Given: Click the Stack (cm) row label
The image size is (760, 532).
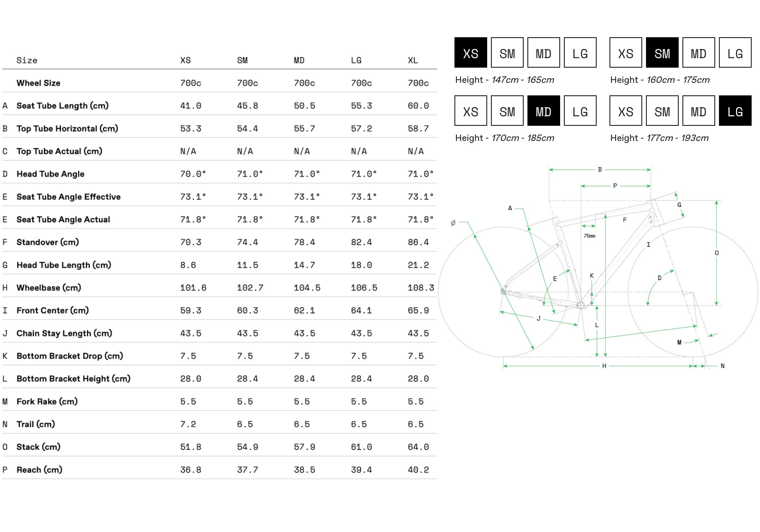Looking at the screenshot, I should pyautogui.click(x=38, y=447).
